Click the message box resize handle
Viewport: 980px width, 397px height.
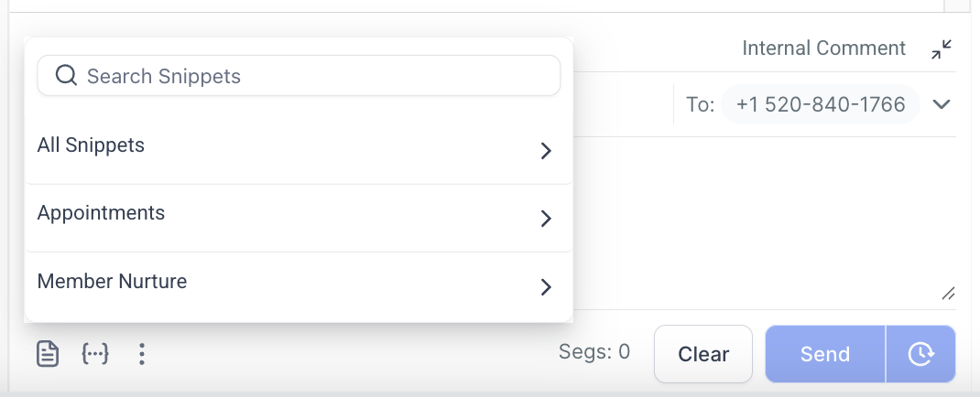coord(948,294)
